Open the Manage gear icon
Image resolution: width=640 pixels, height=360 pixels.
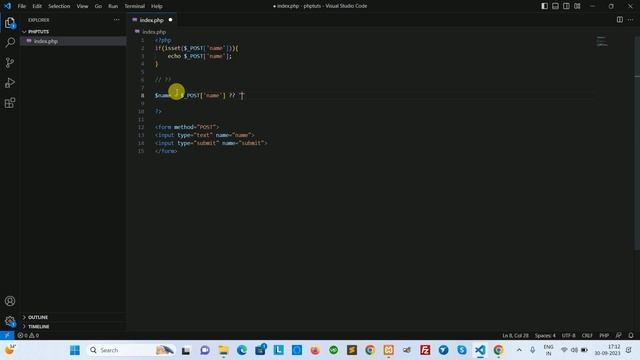tap(10, 321)
